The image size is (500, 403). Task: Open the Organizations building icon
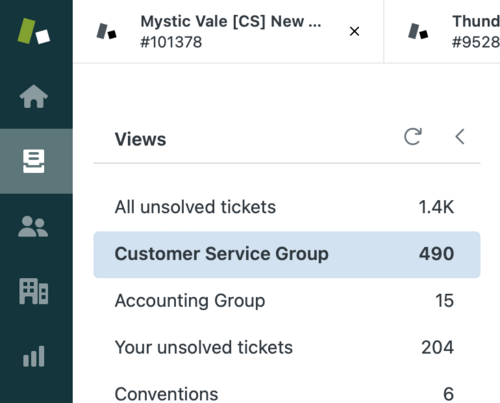34,291
